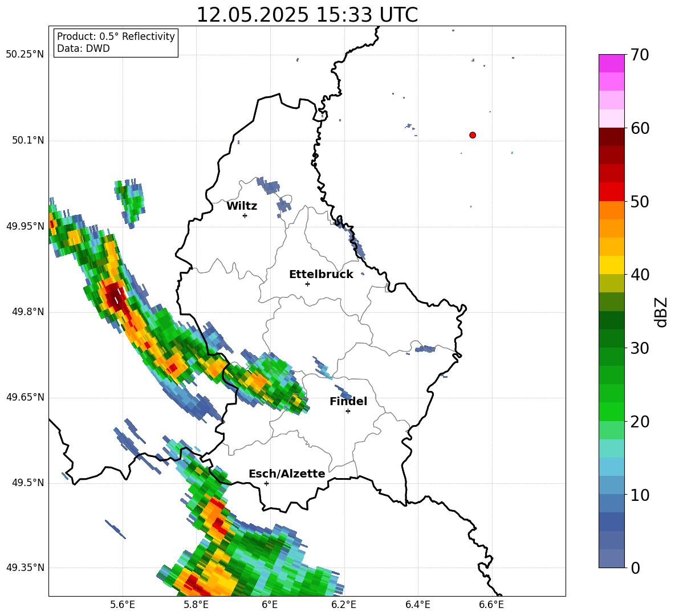Click the Product: 0.5° Reflectivity text
The image size is (675, 616).
(x=116, y=36)
